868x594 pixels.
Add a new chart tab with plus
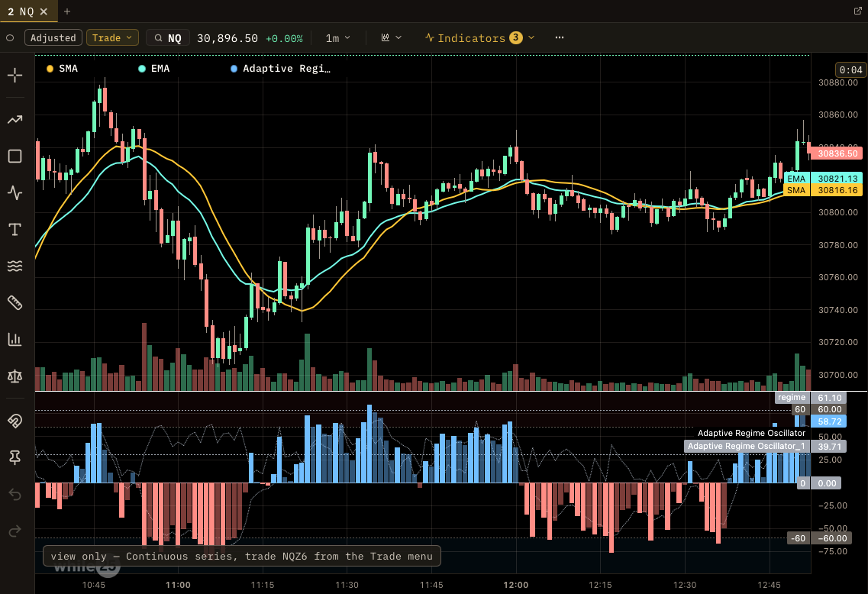(x=67, y=11)
